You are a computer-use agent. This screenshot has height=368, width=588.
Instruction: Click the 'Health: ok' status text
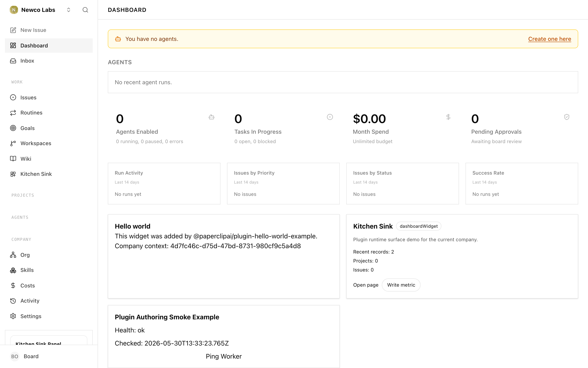pos(129,330)
